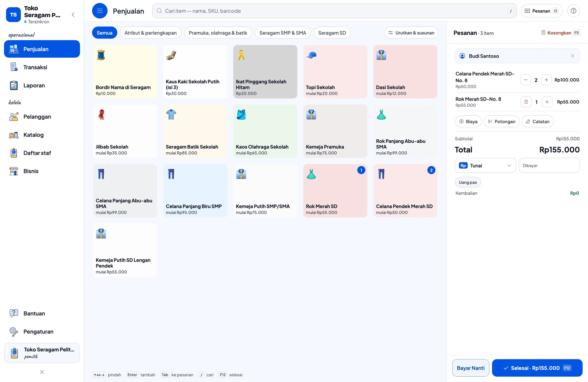Image resolution: width=588 pixels, height=382 pixels.
Task: Apply the Uang pas exact cash chip
Action: [468, 182]
